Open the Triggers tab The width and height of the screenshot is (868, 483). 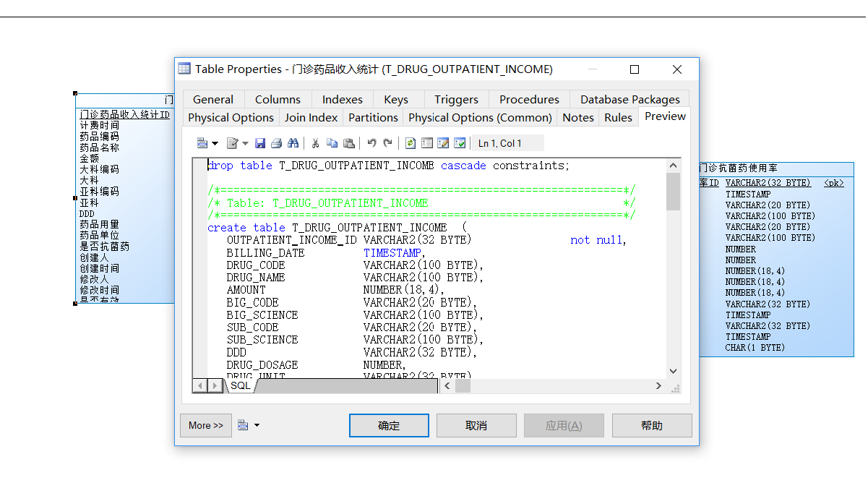pos(456,99)
